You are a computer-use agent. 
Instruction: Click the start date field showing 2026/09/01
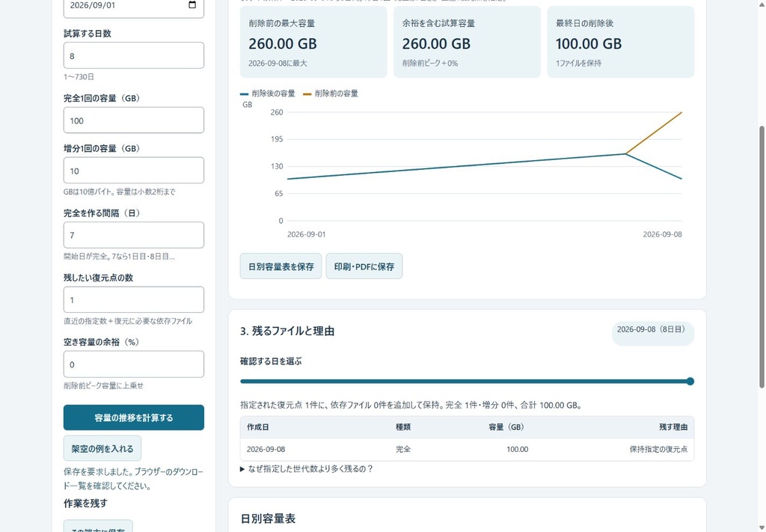click(x=134, y=6)
